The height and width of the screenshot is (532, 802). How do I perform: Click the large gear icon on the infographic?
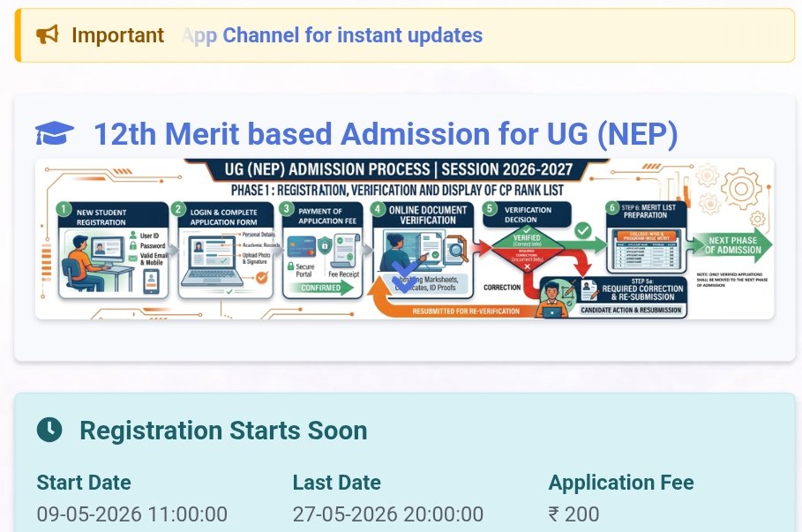click(741, 188)
